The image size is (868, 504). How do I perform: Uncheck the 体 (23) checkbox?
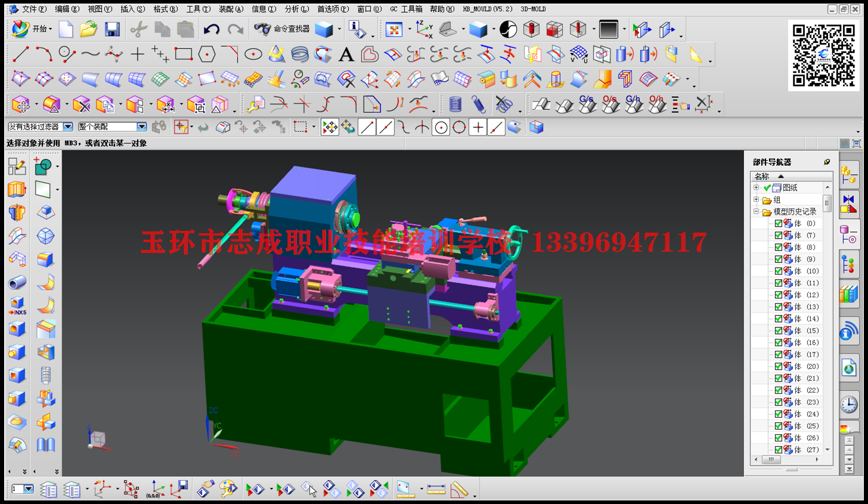(x=778, y=402)
